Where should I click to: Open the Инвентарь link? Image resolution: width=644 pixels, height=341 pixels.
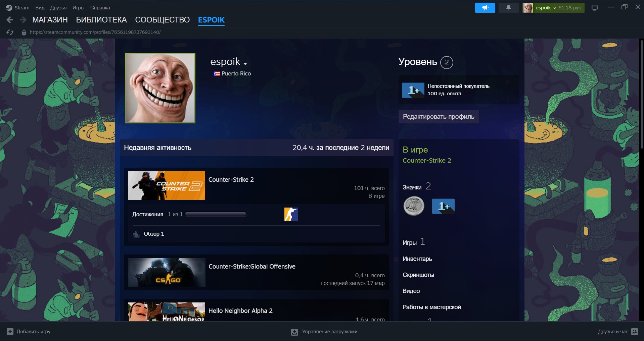417,259
